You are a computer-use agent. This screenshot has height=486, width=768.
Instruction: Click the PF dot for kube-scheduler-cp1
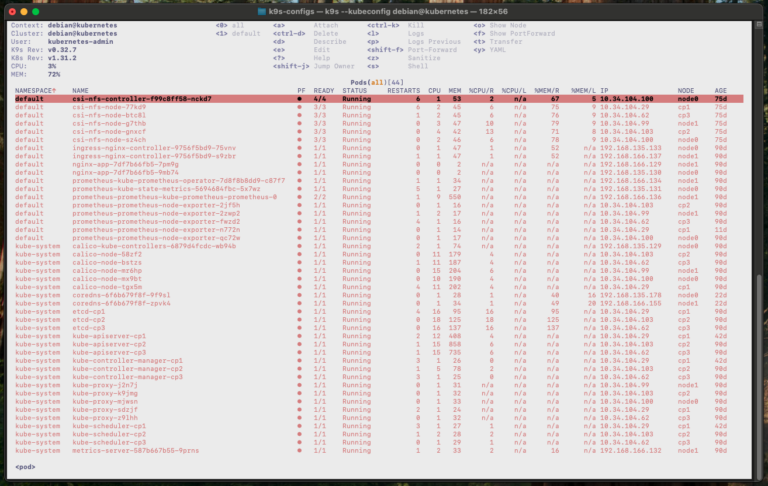pos(300,427)
